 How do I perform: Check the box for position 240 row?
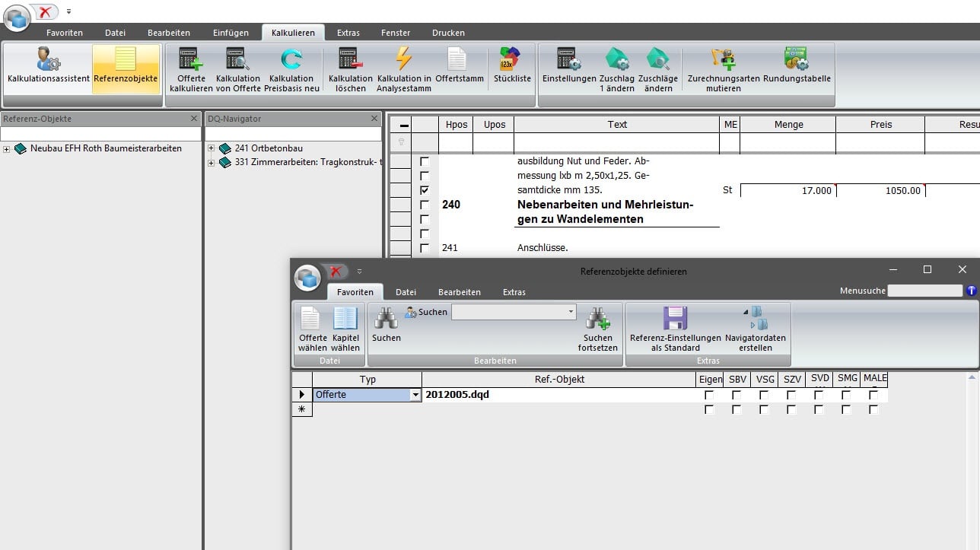point(425,205)
